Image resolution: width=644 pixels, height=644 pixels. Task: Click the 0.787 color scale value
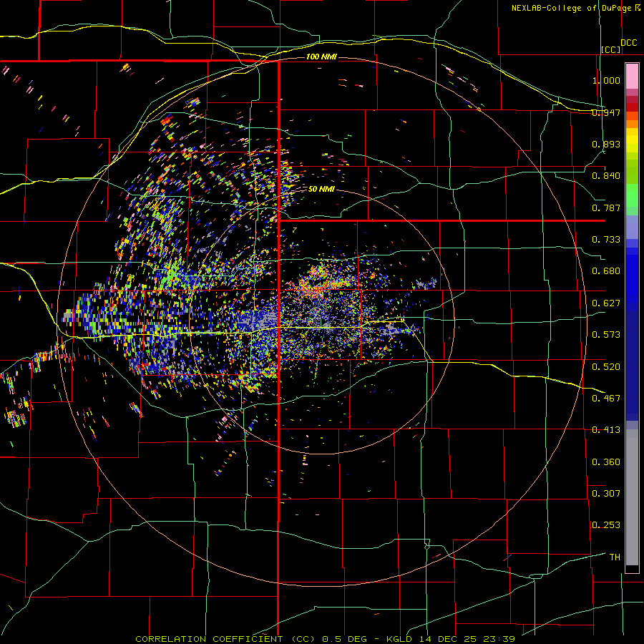(606, 208)
